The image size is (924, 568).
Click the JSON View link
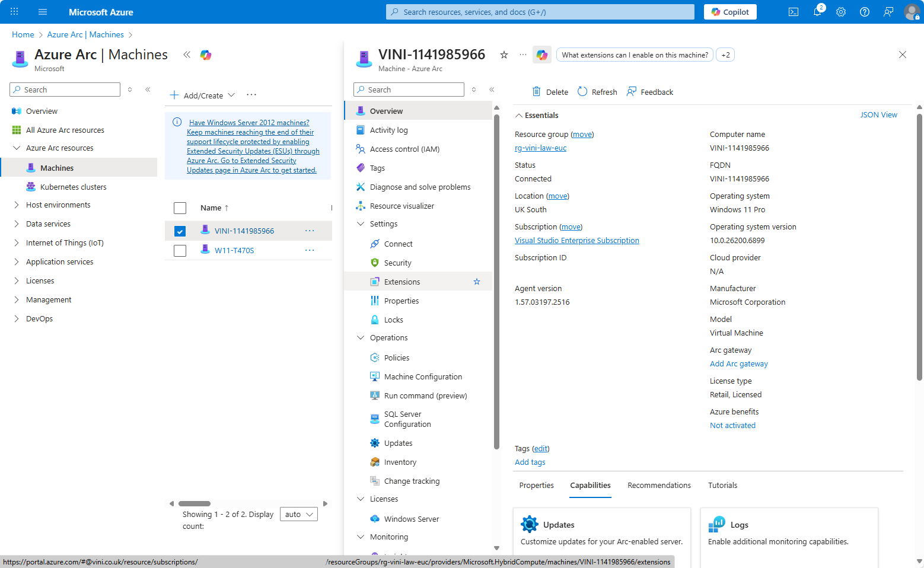878,115
